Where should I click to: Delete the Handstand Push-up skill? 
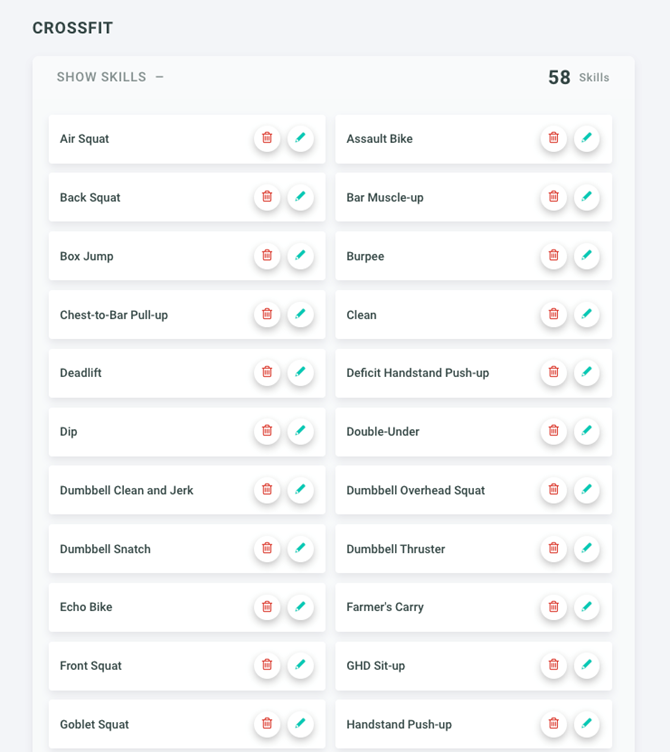[554, 724]
